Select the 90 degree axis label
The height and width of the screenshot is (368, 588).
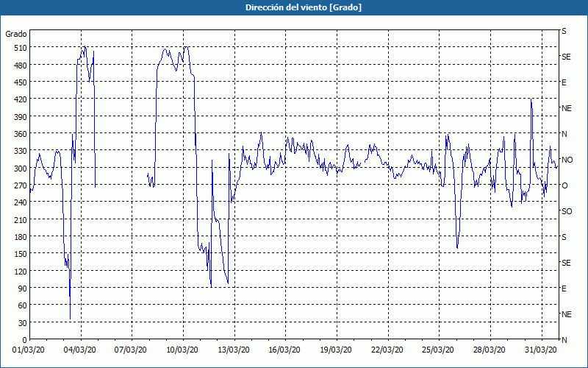(23, 289)
